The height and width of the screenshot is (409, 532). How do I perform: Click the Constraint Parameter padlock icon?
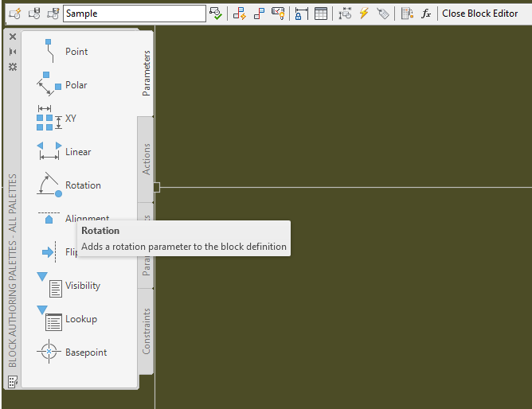pos(301,14)
